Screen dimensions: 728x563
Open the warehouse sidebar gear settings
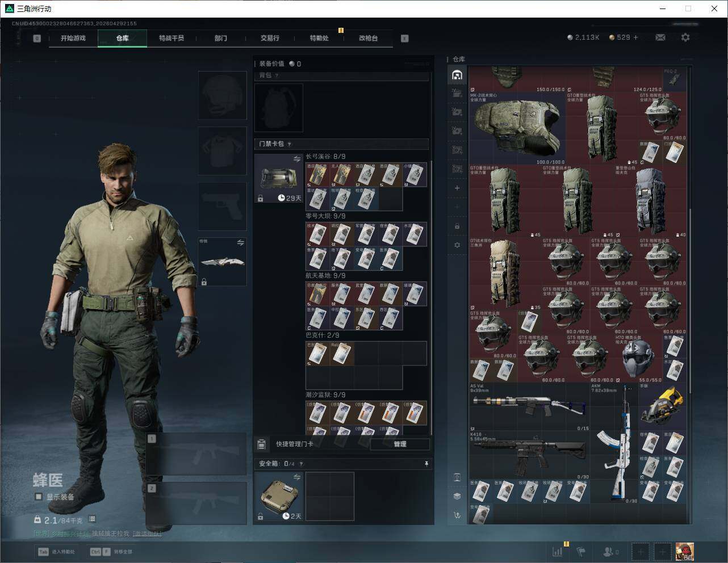[457, 245]
